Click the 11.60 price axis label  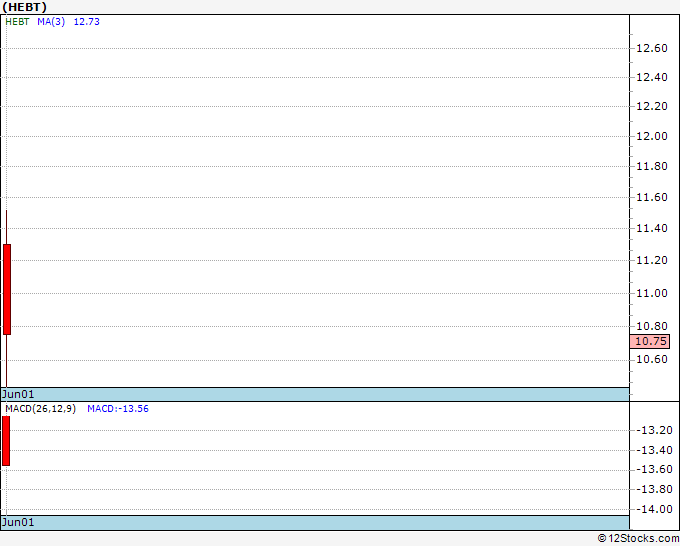point(651,197)
